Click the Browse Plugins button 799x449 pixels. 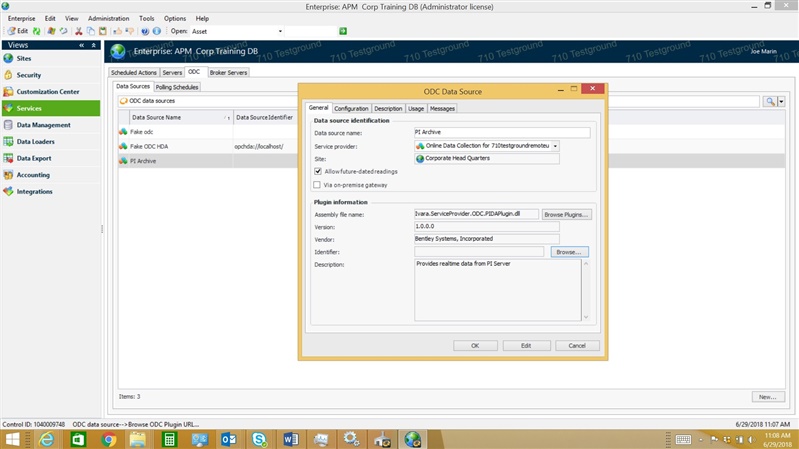pyautogui.click(x=566, y=214)
